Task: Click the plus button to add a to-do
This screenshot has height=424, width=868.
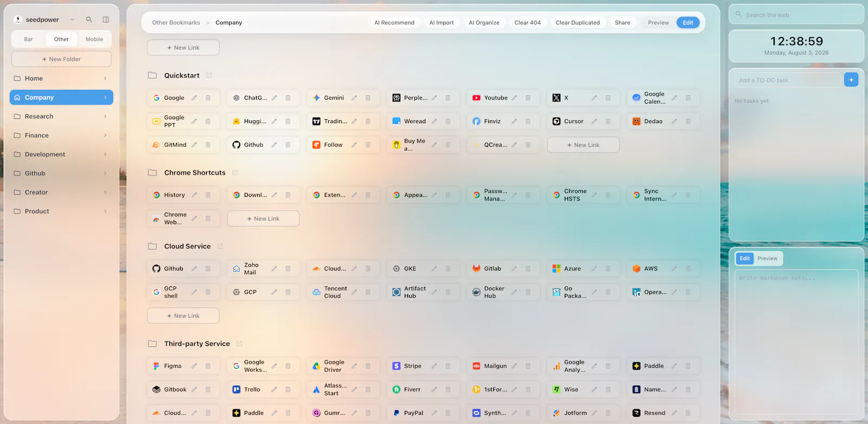Action: [x=851, y=80]
